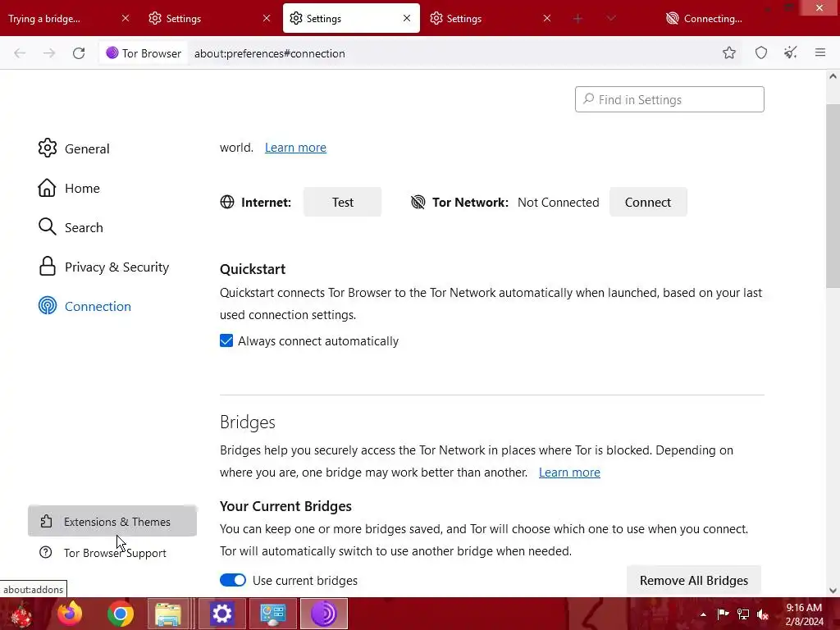This screenshot has height=630, width=840.
Task: Click the Action Center flag tray icon
Action: pyautogui.click(x=723, y=614)
